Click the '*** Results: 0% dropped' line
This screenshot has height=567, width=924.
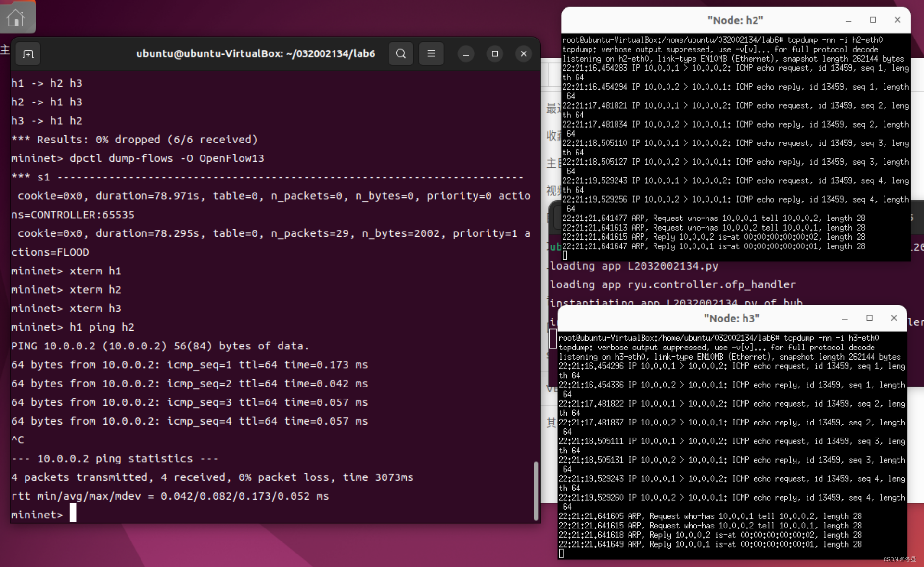[x=134, y=140]
